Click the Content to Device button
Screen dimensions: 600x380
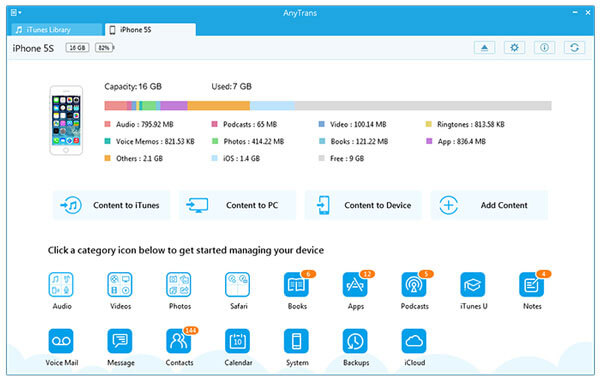(363, 205)
